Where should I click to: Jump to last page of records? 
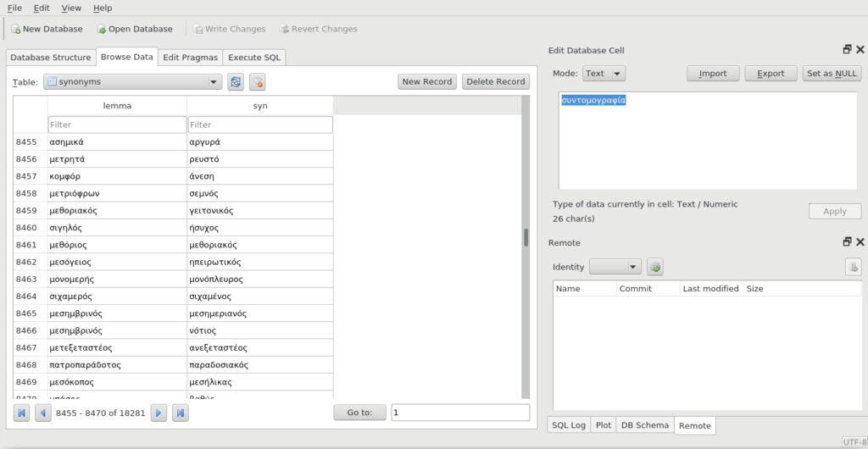(x=181, y=413)
